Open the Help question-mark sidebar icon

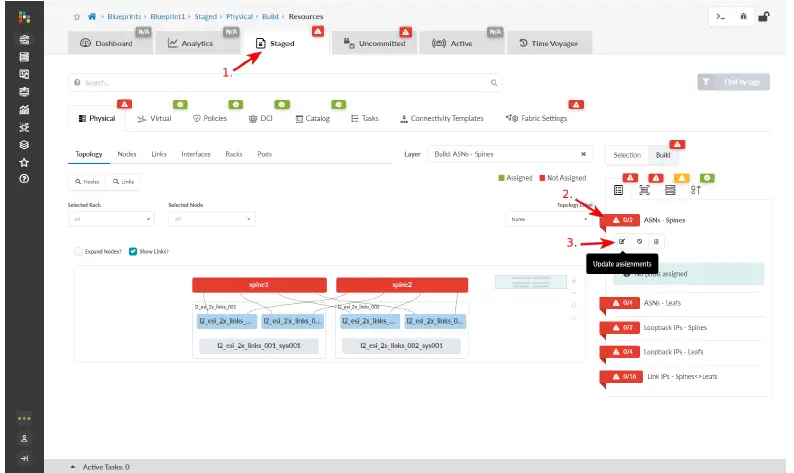(24, 179)
